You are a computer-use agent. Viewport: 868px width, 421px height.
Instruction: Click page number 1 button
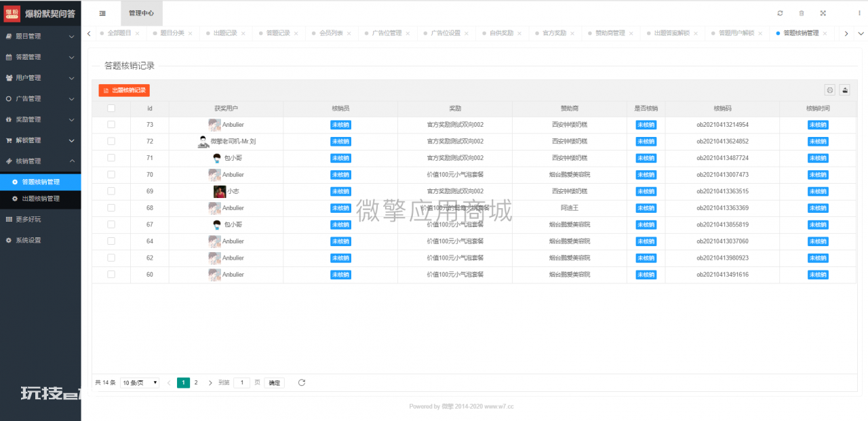click(183, 382)
